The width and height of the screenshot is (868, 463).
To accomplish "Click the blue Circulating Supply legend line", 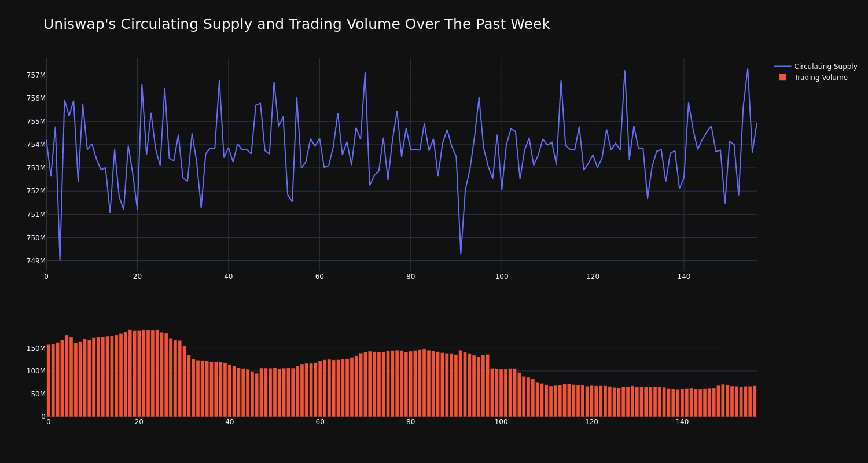I will pyautogui.click(x=782, y=67).
